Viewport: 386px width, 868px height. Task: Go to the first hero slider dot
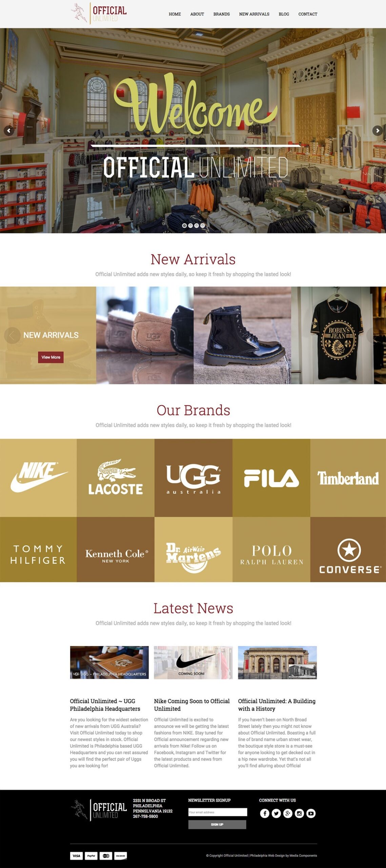coord(184,225)
